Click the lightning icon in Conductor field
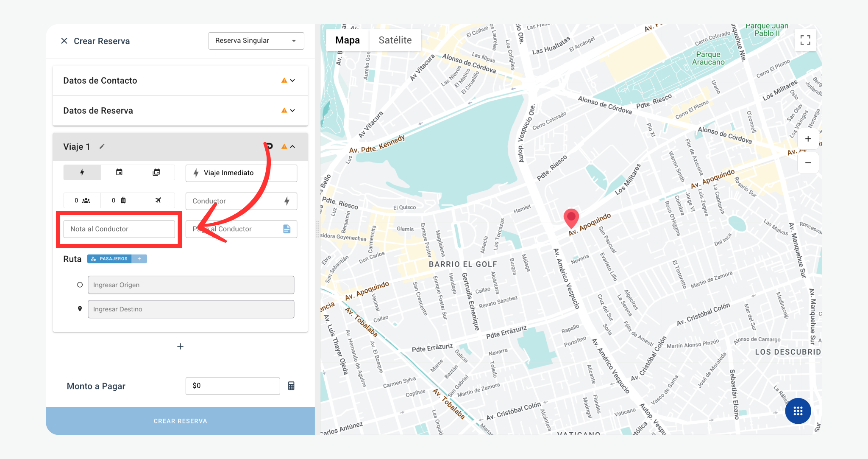The image size is (868, 459). pyautogui.click(x=287, y=201)
